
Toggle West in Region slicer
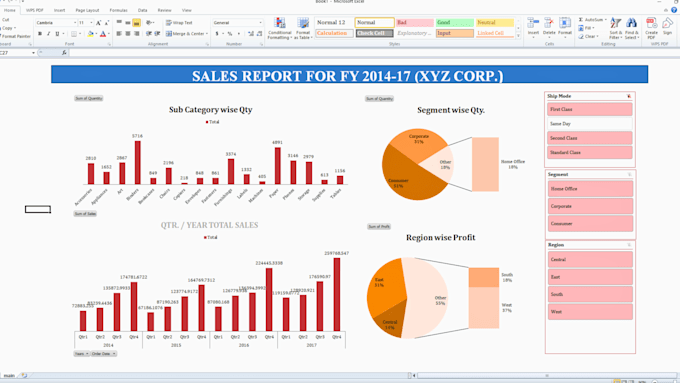[590, 311]
